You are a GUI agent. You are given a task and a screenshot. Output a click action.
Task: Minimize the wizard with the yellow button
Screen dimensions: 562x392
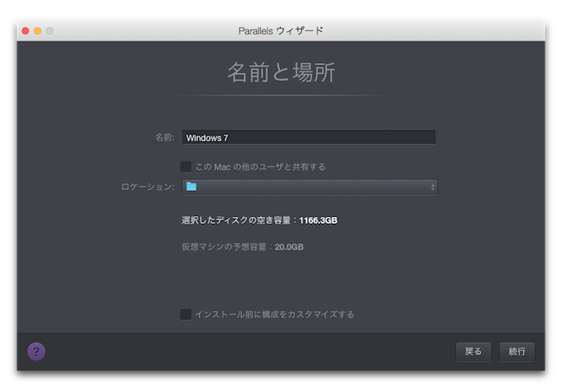(37, 31)
